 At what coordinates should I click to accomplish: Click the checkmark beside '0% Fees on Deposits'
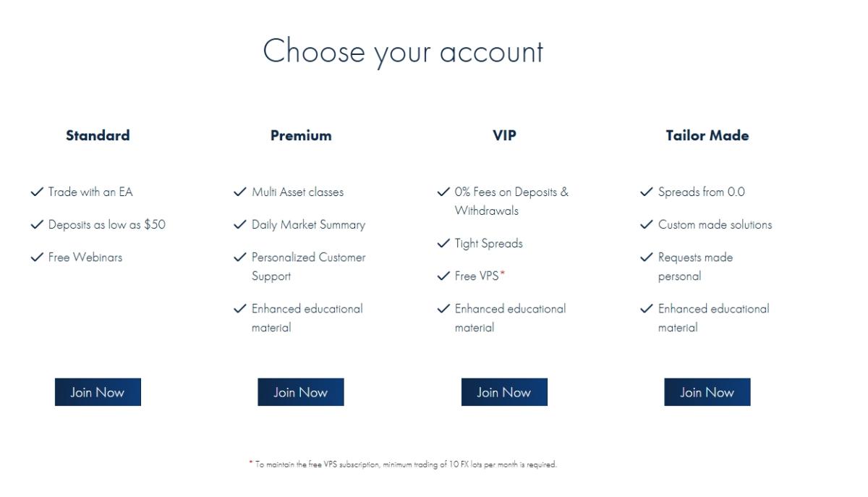443,192
